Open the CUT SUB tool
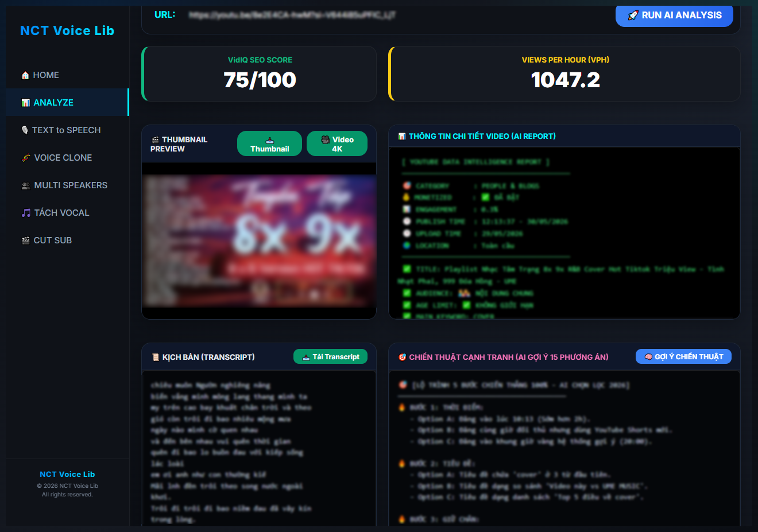 (68, 240)
